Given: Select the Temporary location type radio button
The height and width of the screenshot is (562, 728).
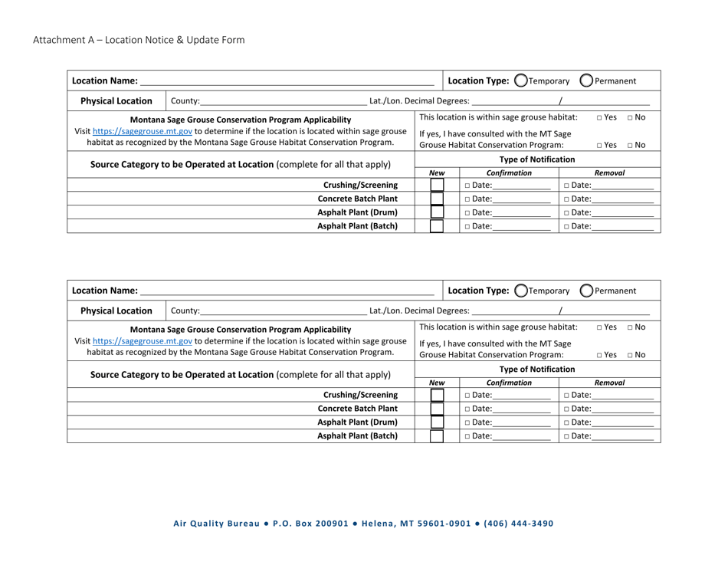Looking at the screenshot, I should [x=522, y=80].
